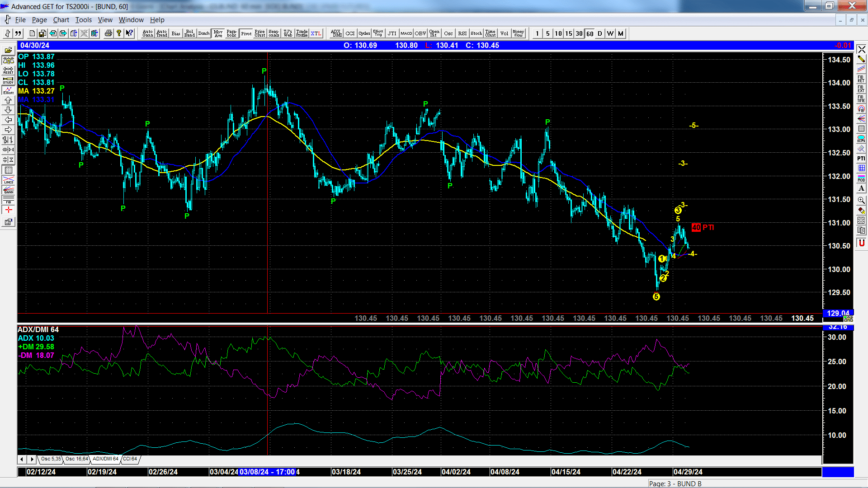Click the yellow question mark help icon
The width and height of the screenshot is (868, 488).
pos(119,33)
